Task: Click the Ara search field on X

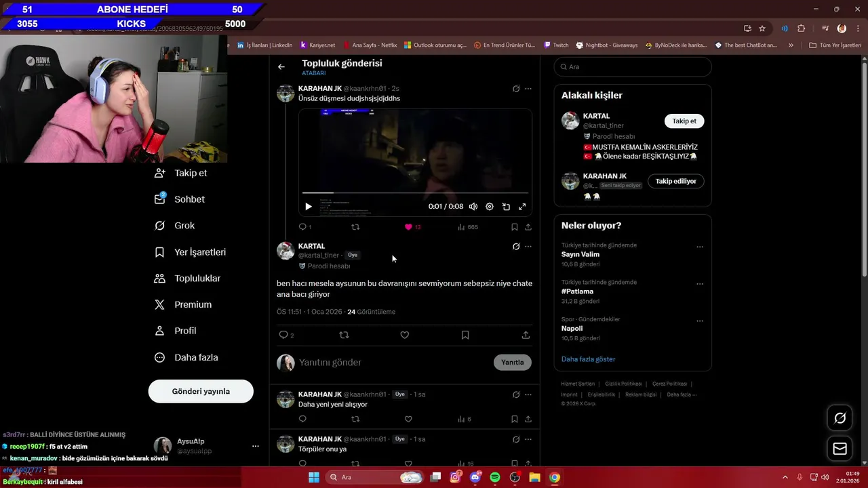Action: coord(633,67)
